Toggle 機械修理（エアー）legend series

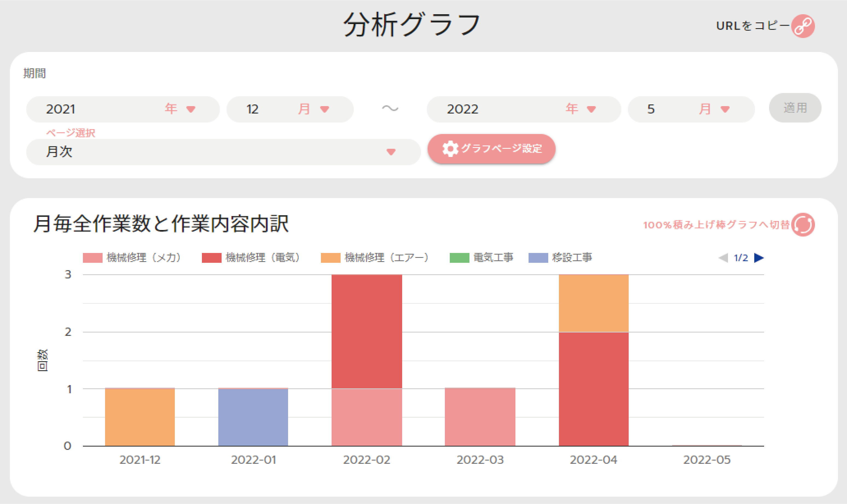[x=375, y=258]
